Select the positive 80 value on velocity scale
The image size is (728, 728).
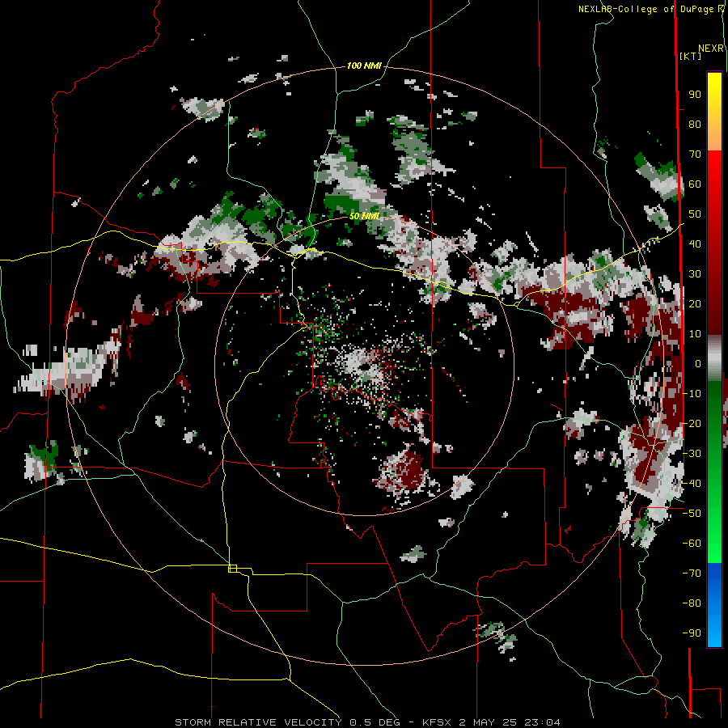(x=695, y=125)
